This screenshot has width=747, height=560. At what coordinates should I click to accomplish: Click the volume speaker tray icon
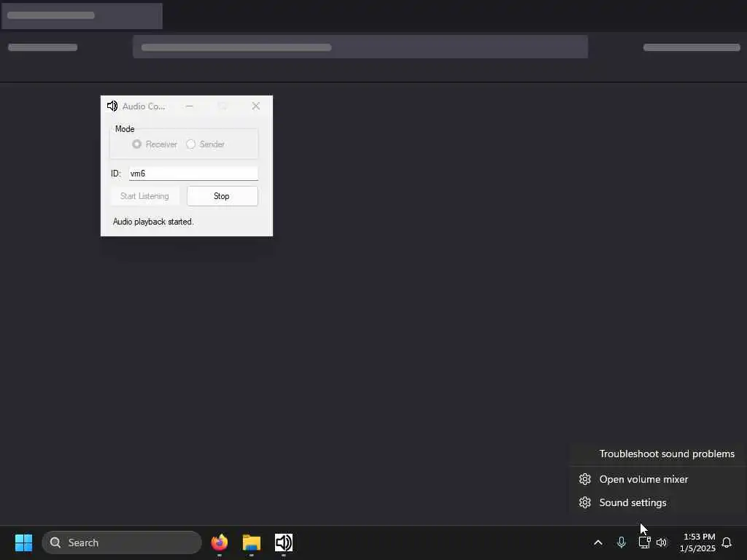coord(662,542)
